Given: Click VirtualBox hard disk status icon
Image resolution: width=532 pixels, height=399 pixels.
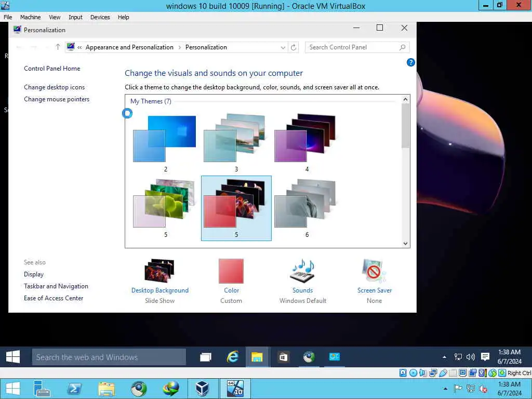Looking at the screenshot, I should click(403, 373).
